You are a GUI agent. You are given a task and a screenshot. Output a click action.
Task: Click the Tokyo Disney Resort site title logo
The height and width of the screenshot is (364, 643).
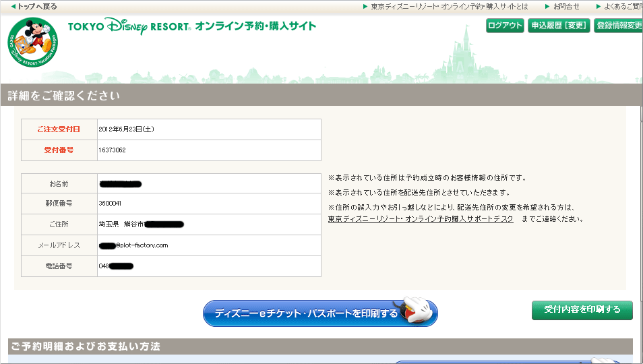coord(192,26)
